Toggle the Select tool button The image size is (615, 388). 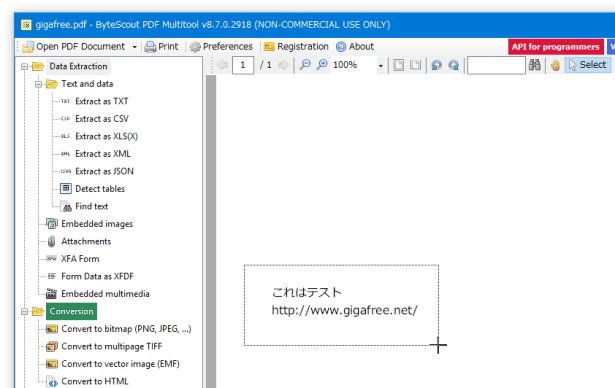tap(588, 65)
